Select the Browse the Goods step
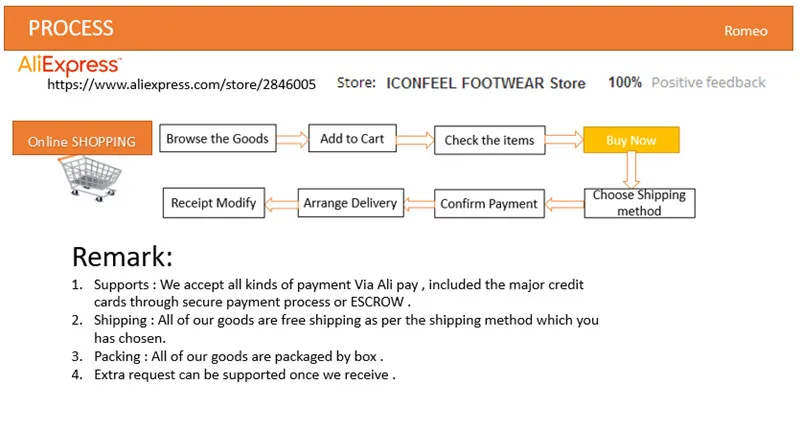Screen dimensions: 800x428 coord(218,138)
